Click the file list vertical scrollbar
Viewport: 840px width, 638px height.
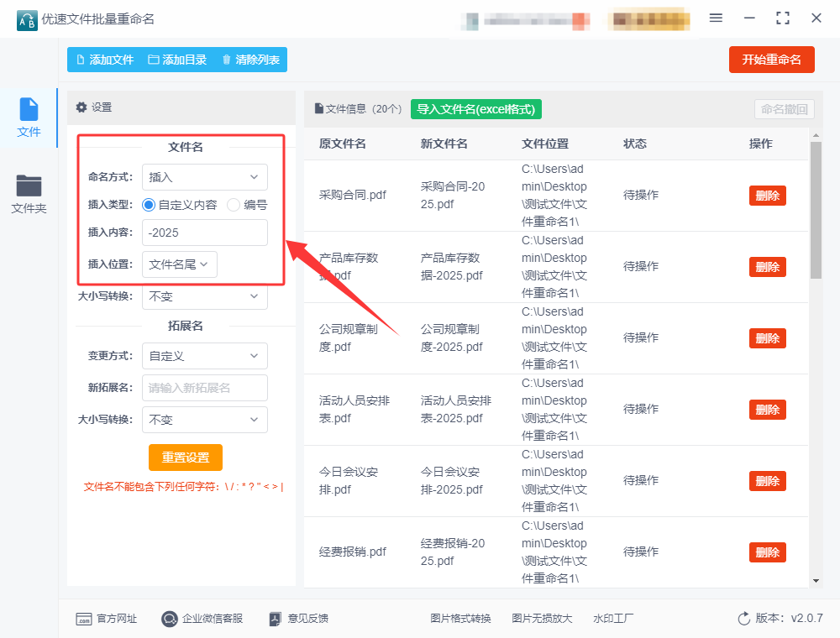(x=816, y=210)
